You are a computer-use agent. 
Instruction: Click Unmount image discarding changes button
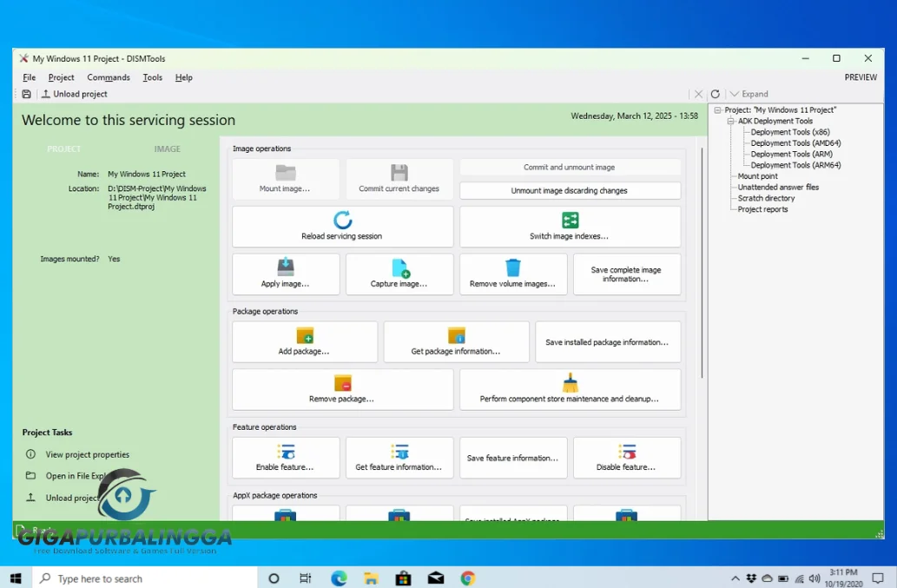point(570,190)
